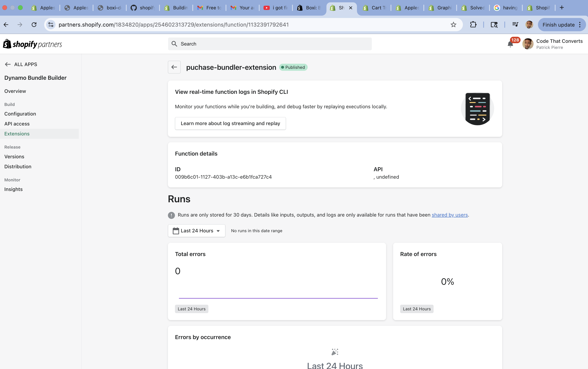The image size is (588, 369).
Task: Go to ALL APPS
Action: (26, 64)
